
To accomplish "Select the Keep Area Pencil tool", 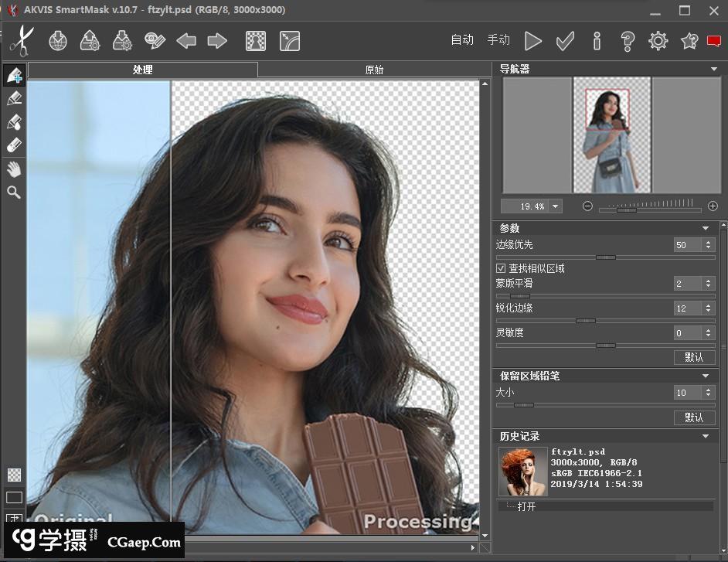I will [x=14, y=76].
